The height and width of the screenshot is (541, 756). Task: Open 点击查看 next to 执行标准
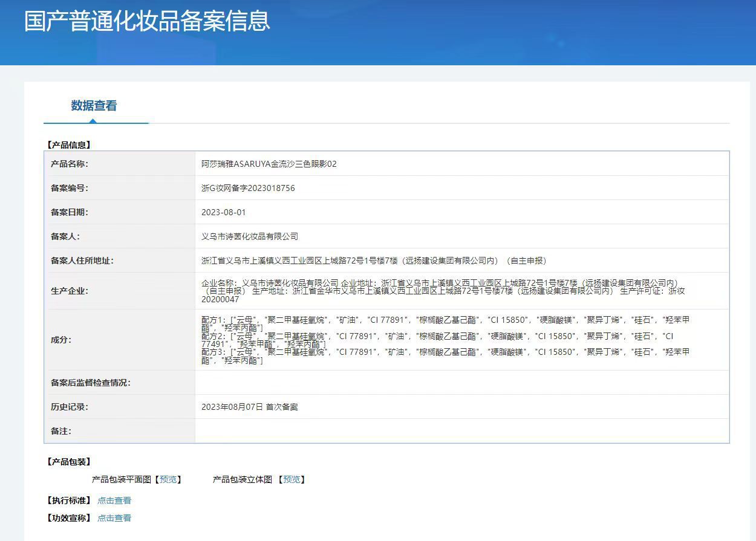pyautogui.click(x=114, y=501)
